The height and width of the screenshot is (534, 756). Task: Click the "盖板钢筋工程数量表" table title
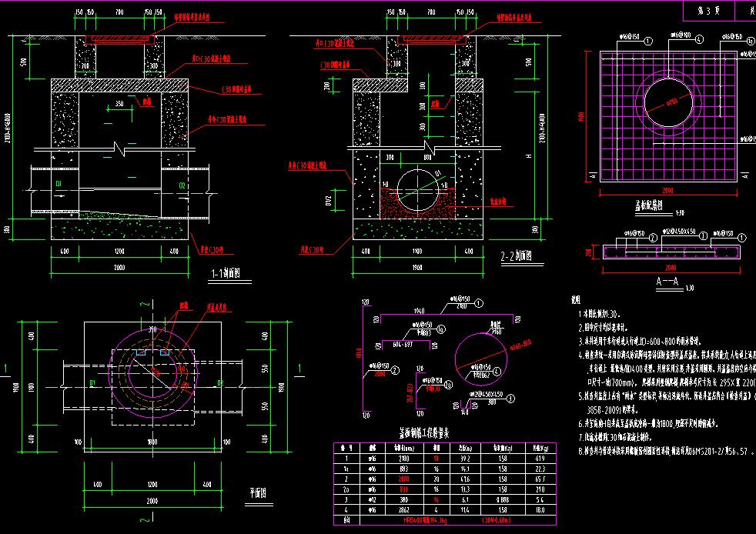click(423, 433)
